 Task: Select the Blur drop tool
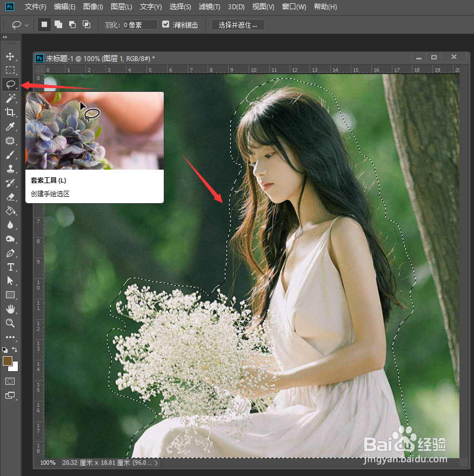click(10, 225)
